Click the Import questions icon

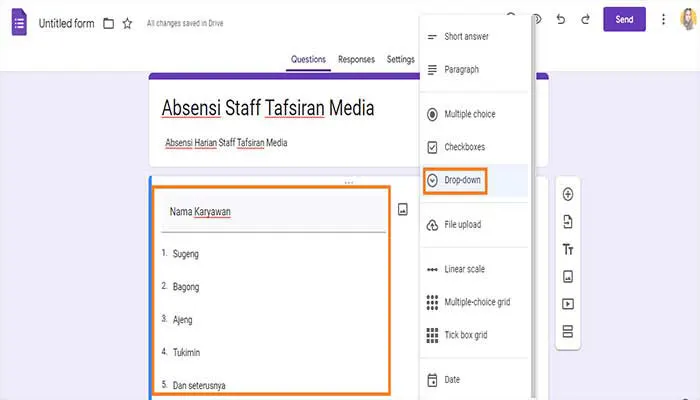pyautogui.click(x=568, y=221)
